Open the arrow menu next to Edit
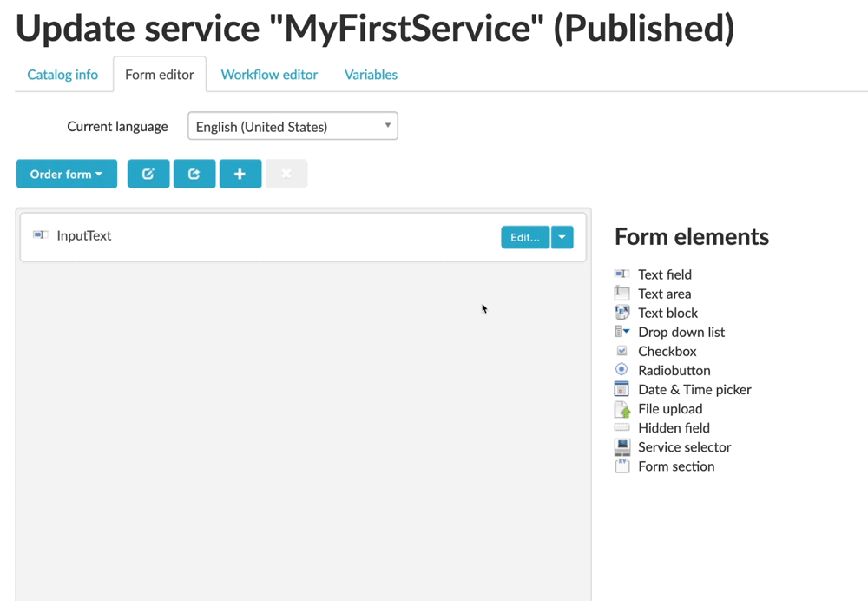The width and height of the screenshot is (868, 601). pos(562,237)
